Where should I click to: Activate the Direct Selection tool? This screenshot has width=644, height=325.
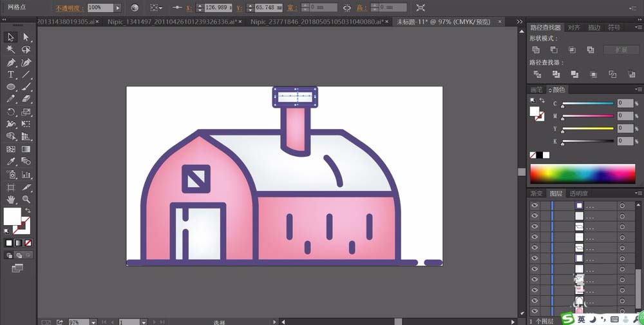pos(26,37)
